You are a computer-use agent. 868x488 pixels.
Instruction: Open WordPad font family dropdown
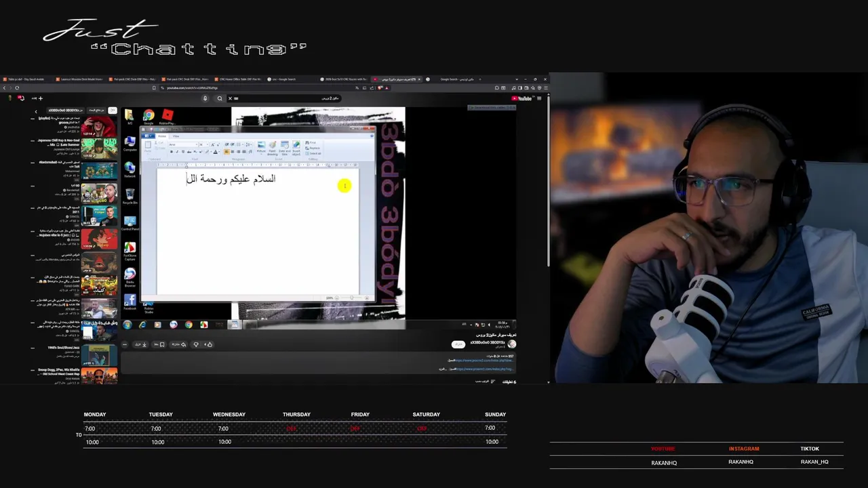(197, 144)
